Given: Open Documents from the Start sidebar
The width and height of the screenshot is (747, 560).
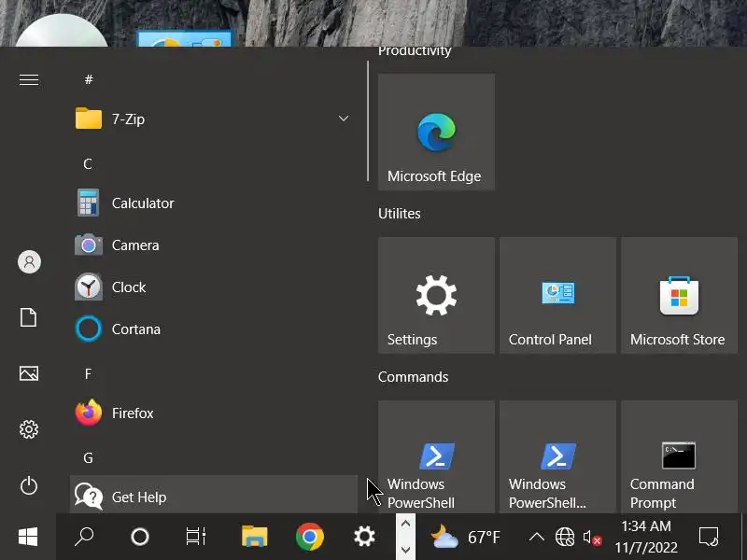Looking at the screenshot, I should pyautogui.click(x=29, y=317).
